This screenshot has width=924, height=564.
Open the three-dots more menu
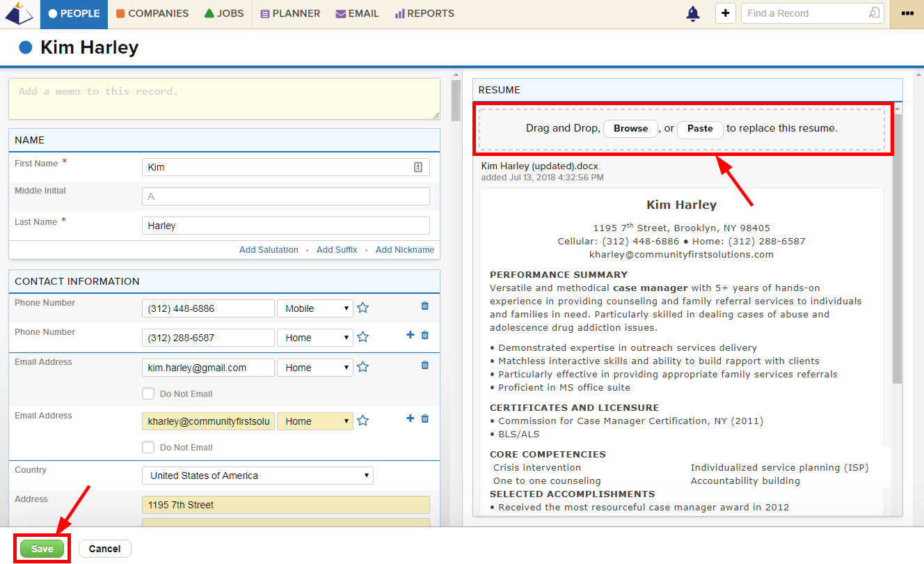(x=907, y=13)
